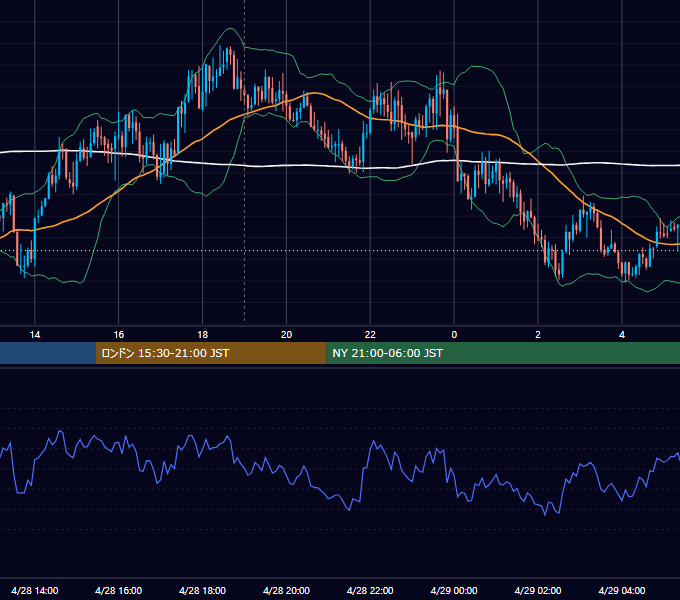
Task: Click the 4/28 22:00 timestamp on oscillator axis
Action: click(x=370, y=590)
